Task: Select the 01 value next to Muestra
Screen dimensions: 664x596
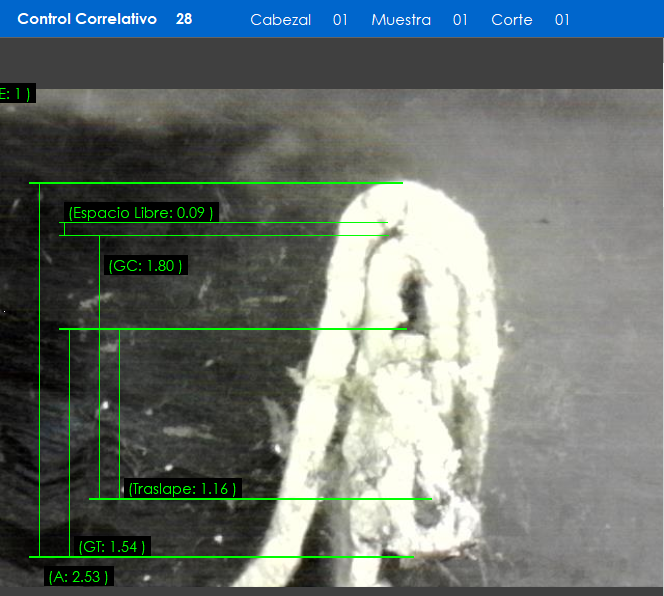Action: pos(460,20)
